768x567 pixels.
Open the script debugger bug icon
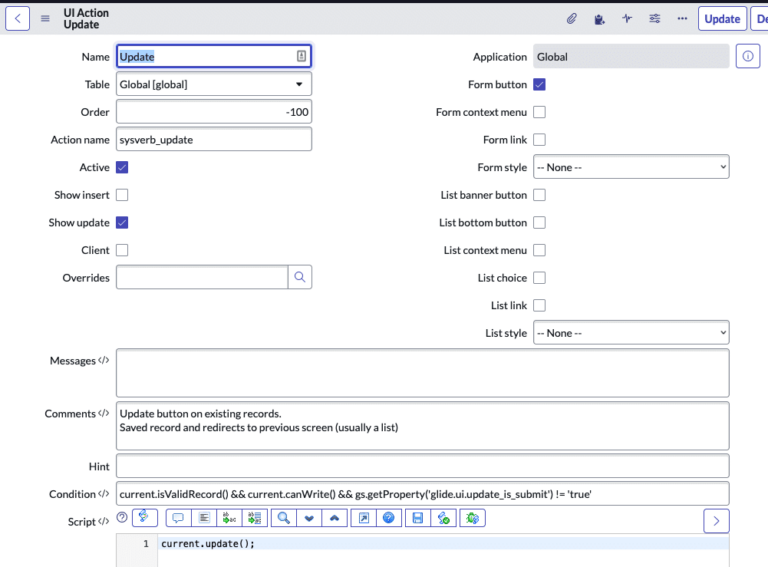(472, 518)
